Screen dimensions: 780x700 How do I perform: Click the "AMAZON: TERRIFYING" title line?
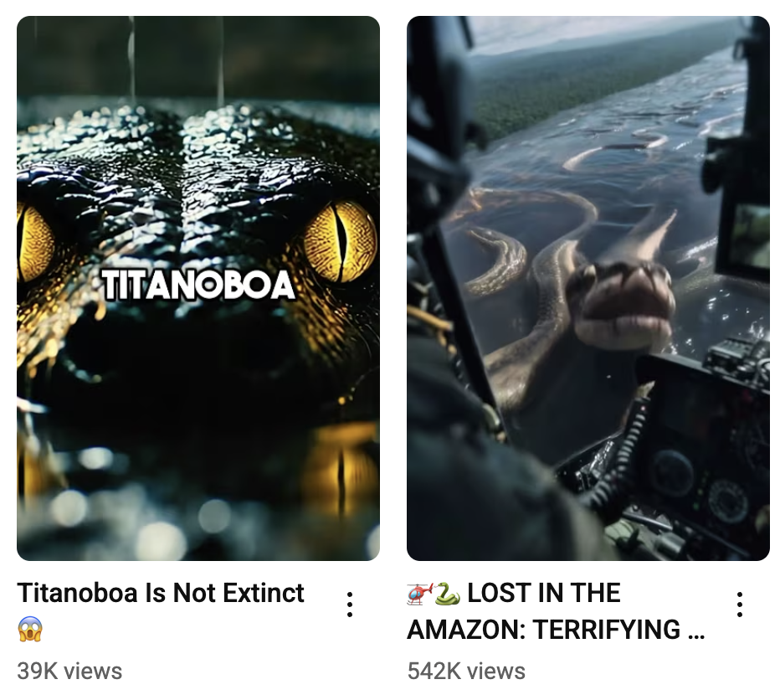(544, 630)
